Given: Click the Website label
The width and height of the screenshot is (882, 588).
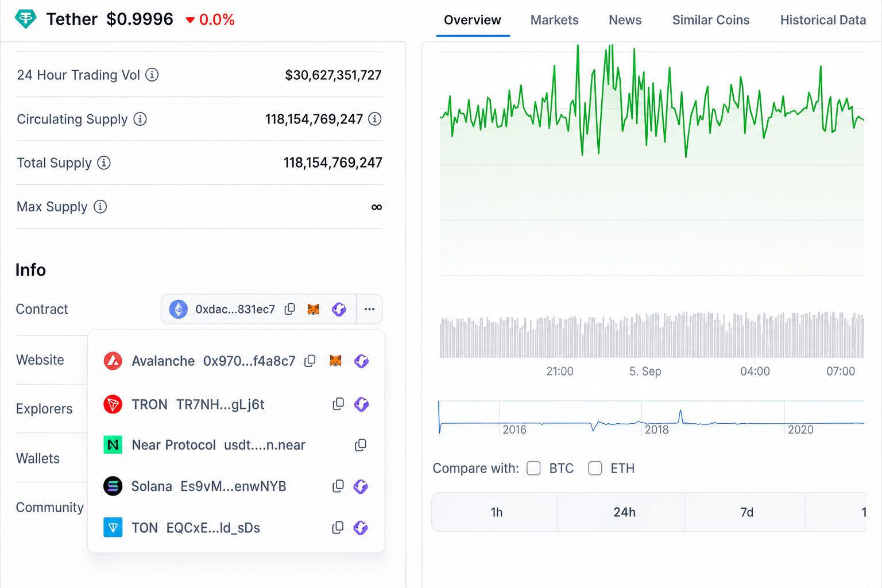Looking at the screenshot, I should pyautogui.click(x=40, y=360).
